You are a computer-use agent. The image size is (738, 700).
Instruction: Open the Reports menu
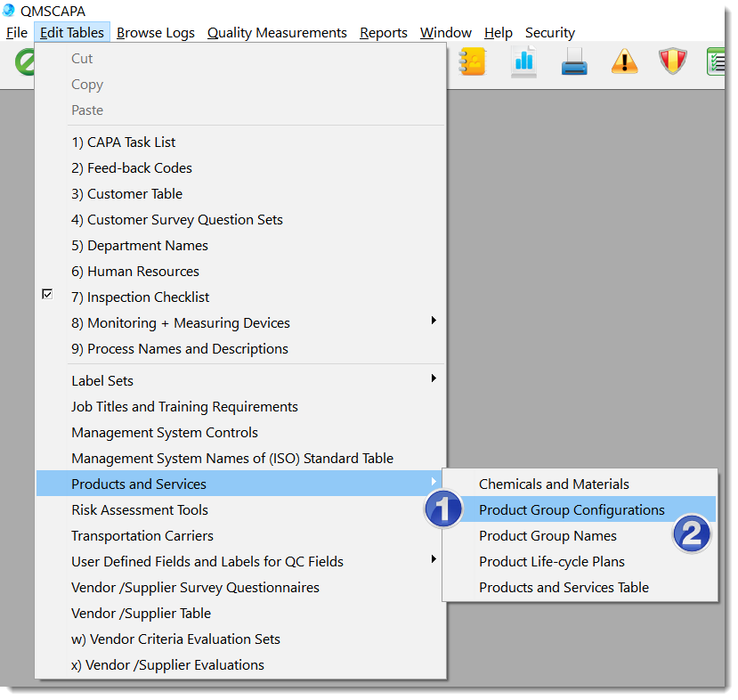[383, 32]
